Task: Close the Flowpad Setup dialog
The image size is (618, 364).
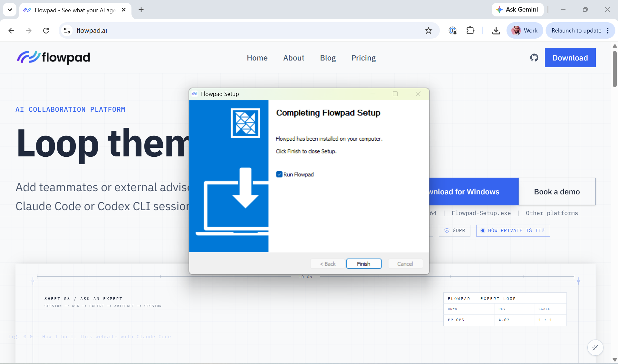Action: 418,94
